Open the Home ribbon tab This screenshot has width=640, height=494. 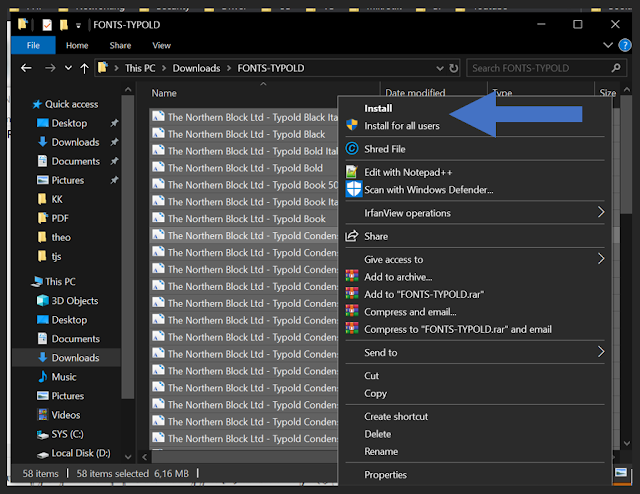click(x=77, y=45)
